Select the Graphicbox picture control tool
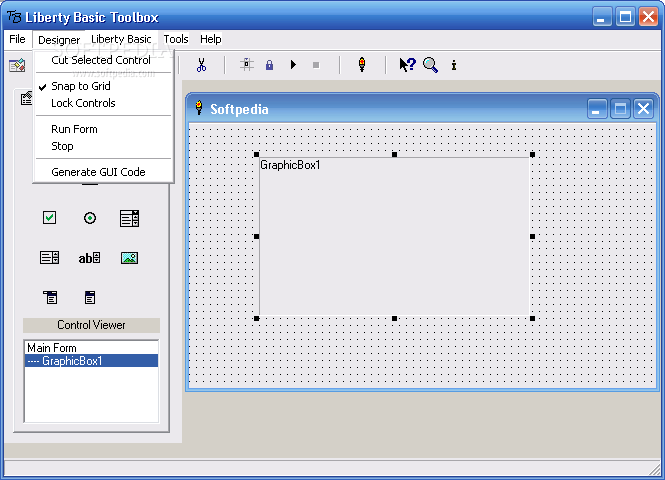The height and width of the screenshot is (480, 665). 129,257
